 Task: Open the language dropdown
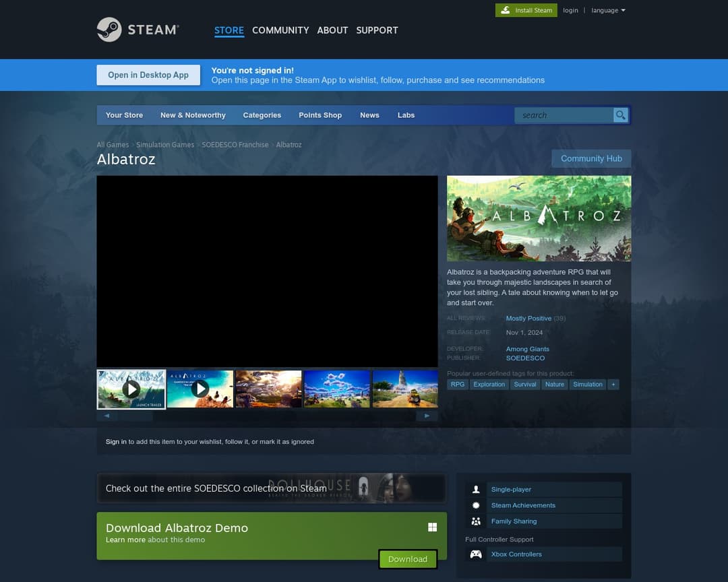608,11
